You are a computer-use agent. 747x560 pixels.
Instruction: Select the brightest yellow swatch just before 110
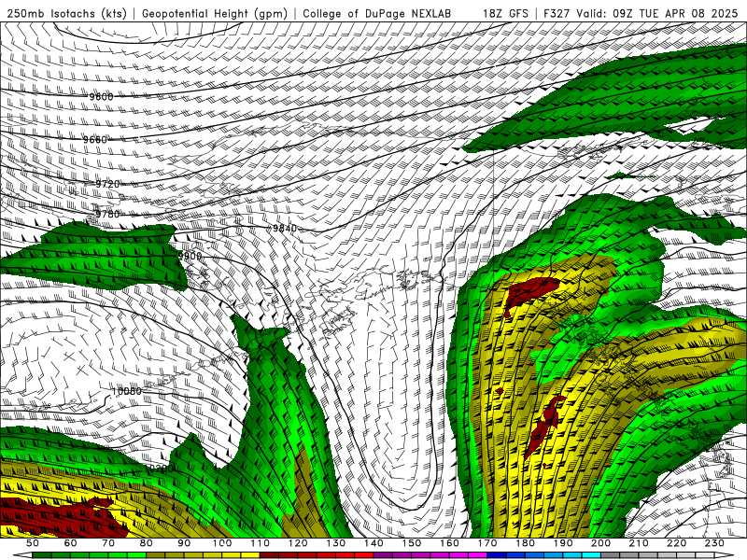tap(250, 555)
